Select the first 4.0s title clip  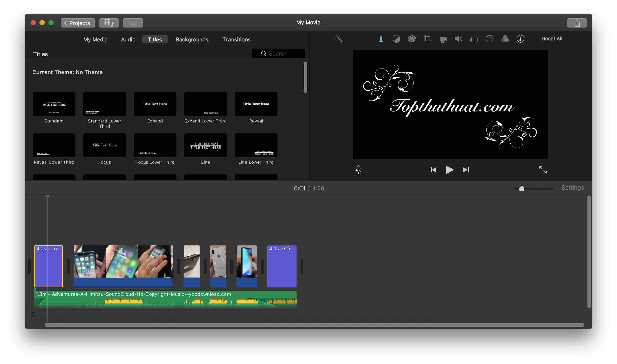click(49, 266)
